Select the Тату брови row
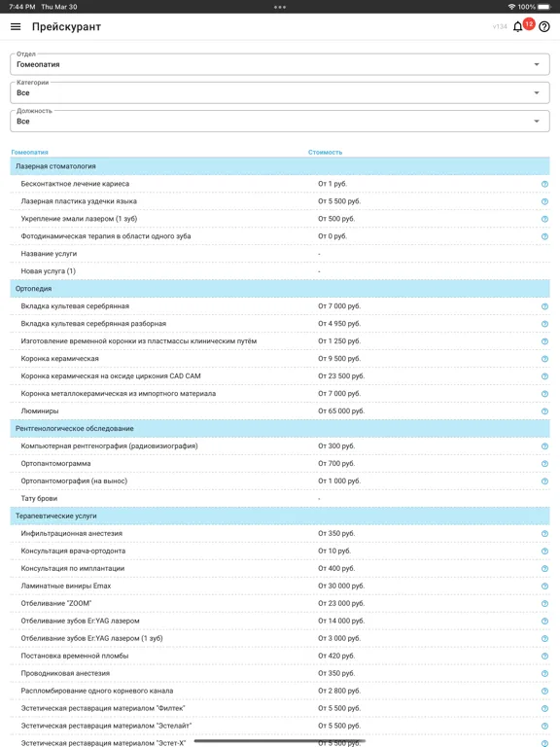This screenshot has height=747, width=560. point(280,499)
